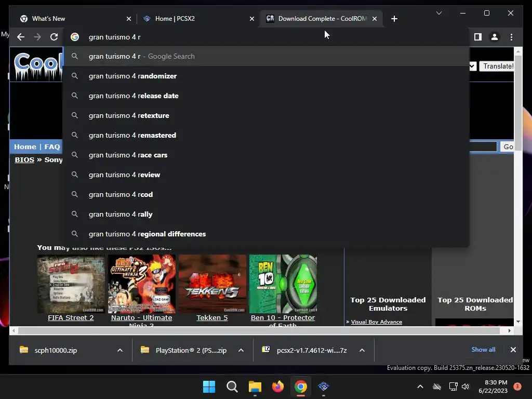Open the Windows Start menu
The image size is (532, 399).
[209, 387]
